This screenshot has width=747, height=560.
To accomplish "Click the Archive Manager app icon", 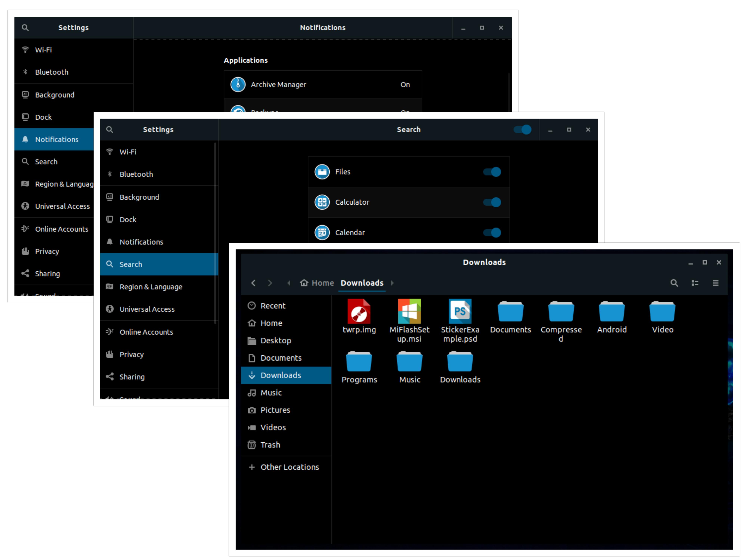I will pos(238,84).
